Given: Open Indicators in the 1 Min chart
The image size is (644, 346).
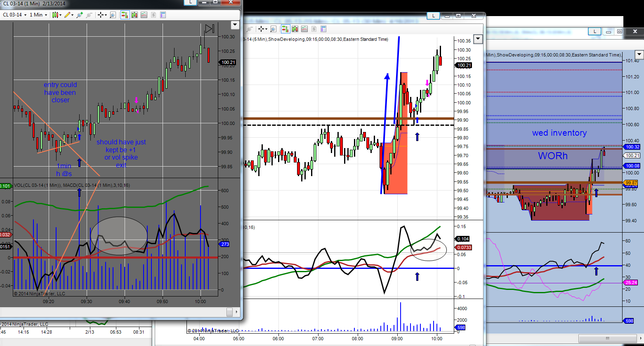Looking at the screenshot, I should [144, 15].
